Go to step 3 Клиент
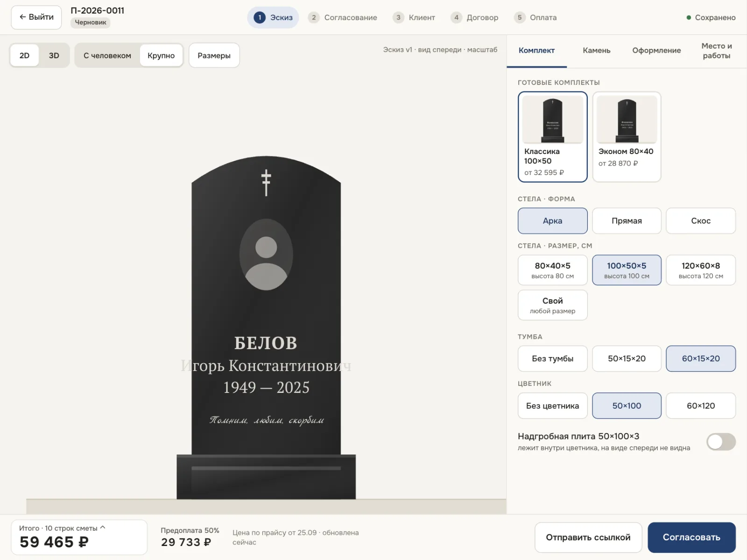Screen dimensions: 747x560 pos(414,17)
